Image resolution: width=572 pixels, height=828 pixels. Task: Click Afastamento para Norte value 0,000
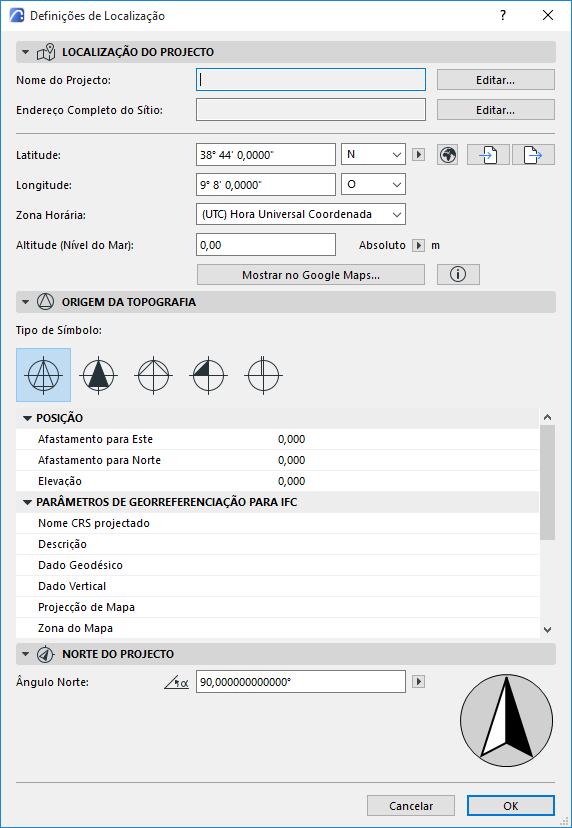[x=292, y=460]
